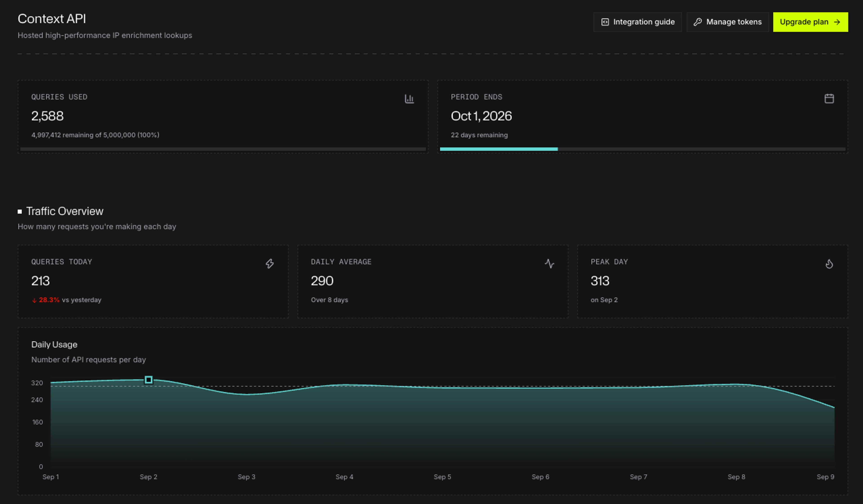Click the key icon in Manage tokens
This screenshot has width=863, height=504.
click(698, 22)
